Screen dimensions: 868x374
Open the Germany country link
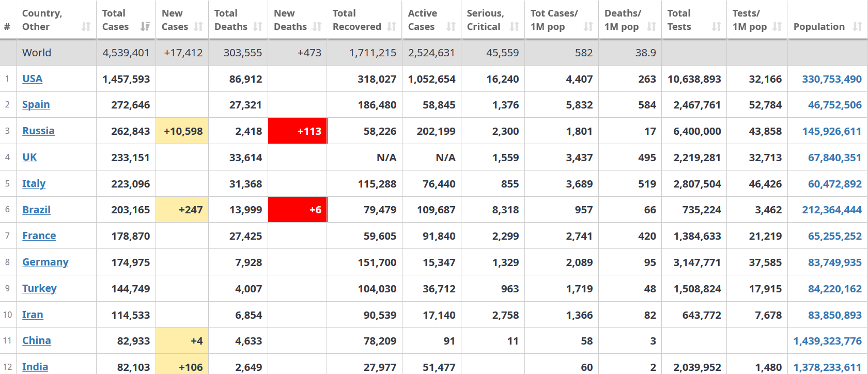click(x=45, y=262)
